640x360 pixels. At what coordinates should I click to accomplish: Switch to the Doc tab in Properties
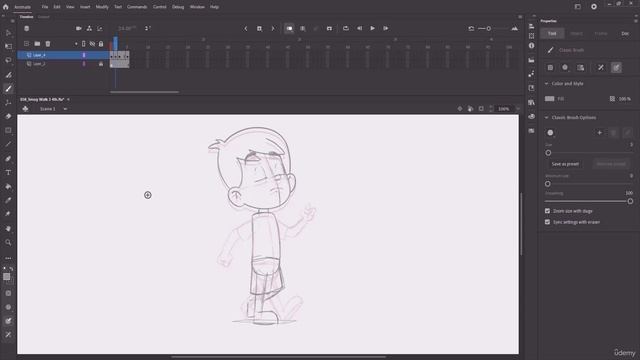(625, 33)
